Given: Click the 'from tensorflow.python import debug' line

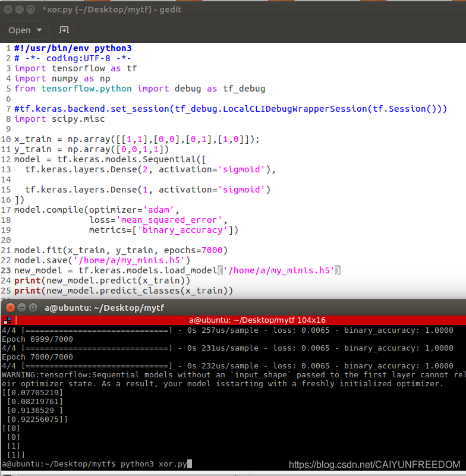Looking at the screenshot, I should [x=140, y=89].
